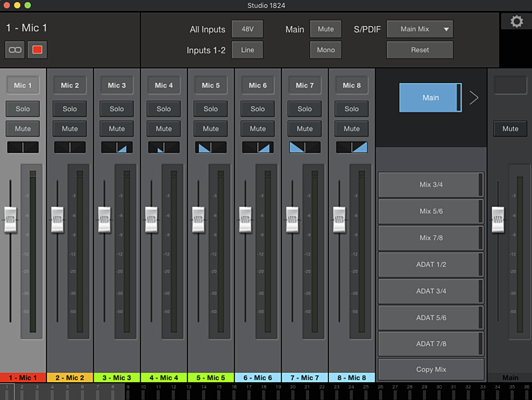Solo the Mic 8 channel
The width and height of the screenshot is (532, 400).
tap(351, 109)
